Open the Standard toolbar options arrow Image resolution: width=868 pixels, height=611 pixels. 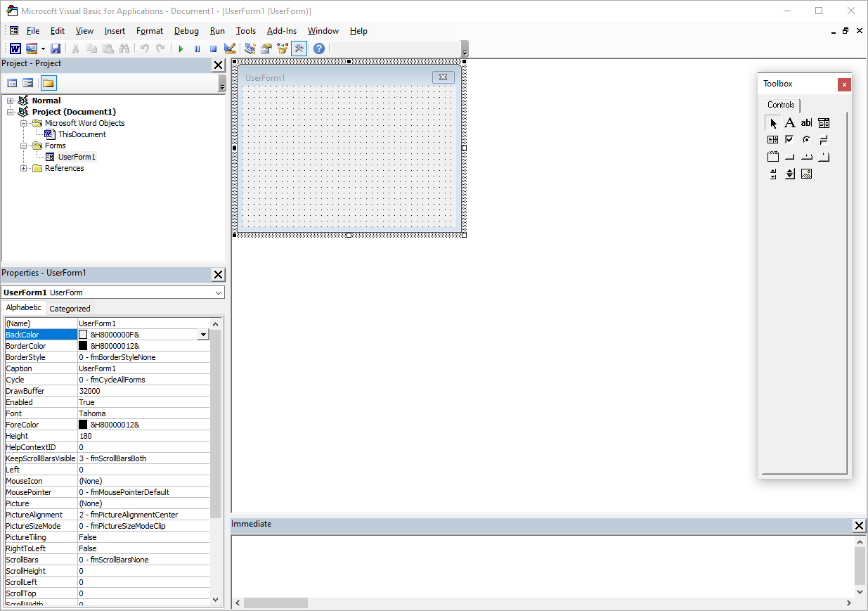coord(465,49)
